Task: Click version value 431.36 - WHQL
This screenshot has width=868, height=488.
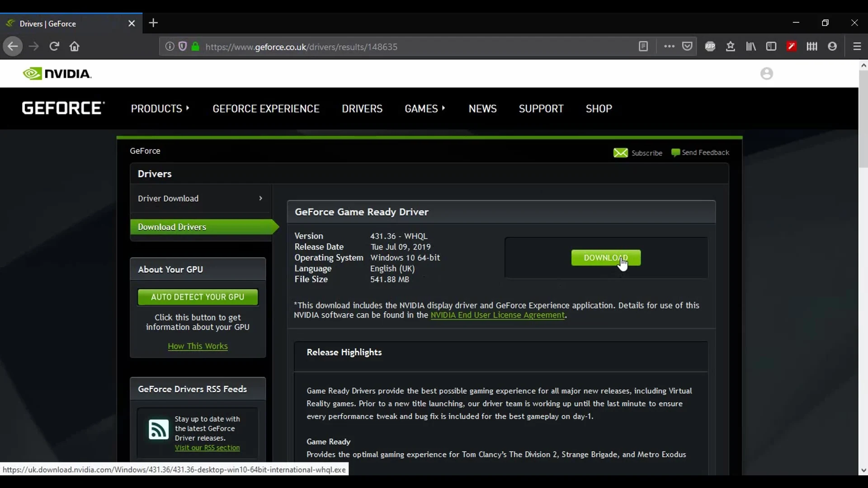Action: click(399, 236)
